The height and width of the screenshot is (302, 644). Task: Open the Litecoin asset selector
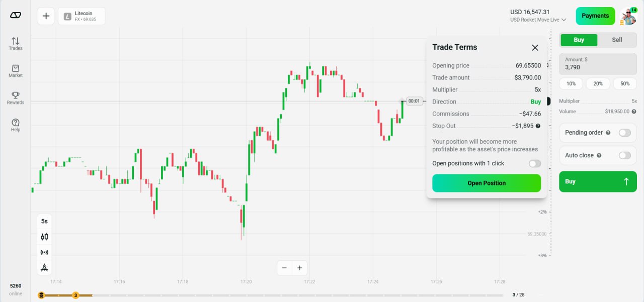(82, 16)
